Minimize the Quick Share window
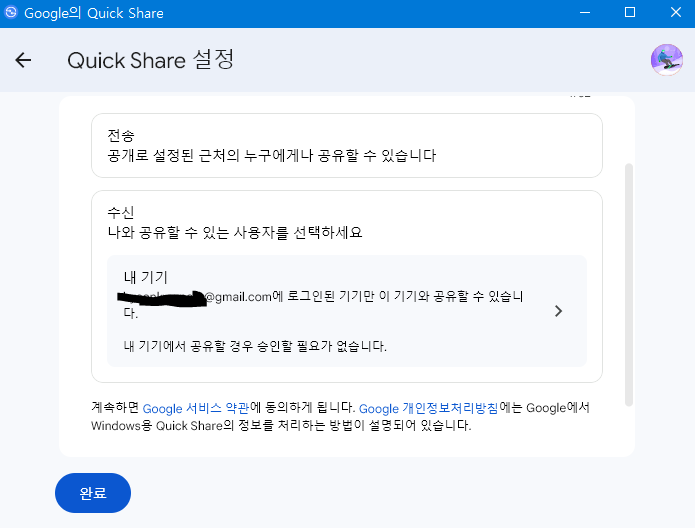 pos(585,12)
